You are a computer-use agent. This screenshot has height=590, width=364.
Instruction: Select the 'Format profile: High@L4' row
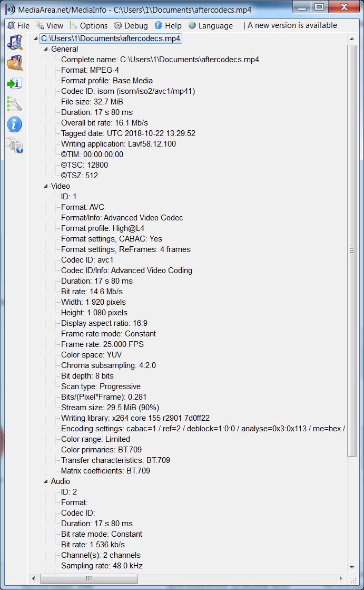click(102, 228)
